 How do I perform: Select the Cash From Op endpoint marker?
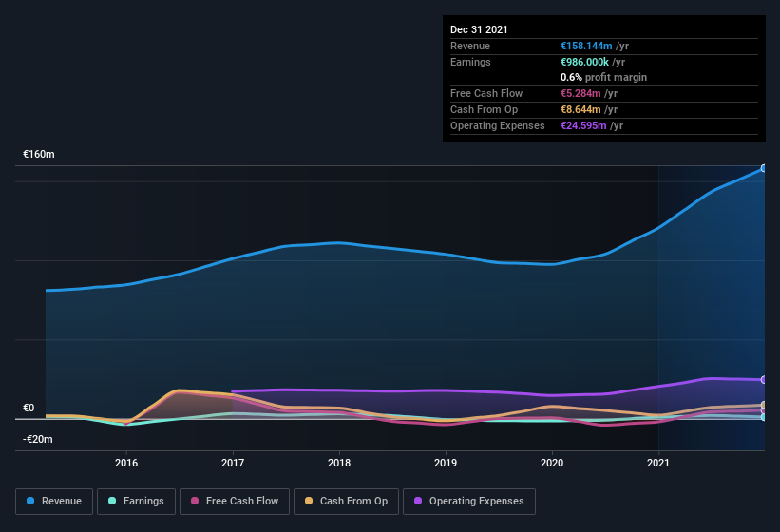pyautogui.click(x=763, y=406)
